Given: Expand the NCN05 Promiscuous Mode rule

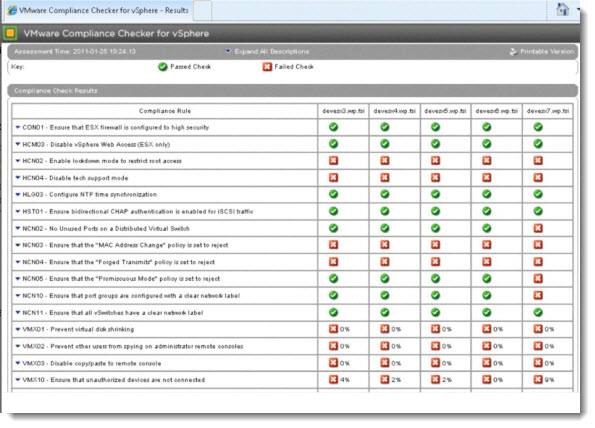Looking at the screenshot, I should click(x=18, y=279).
